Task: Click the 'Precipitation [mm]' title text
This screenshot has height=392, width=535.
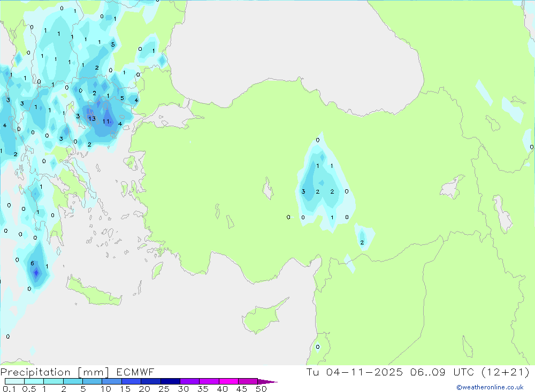Action: (55, 372)
